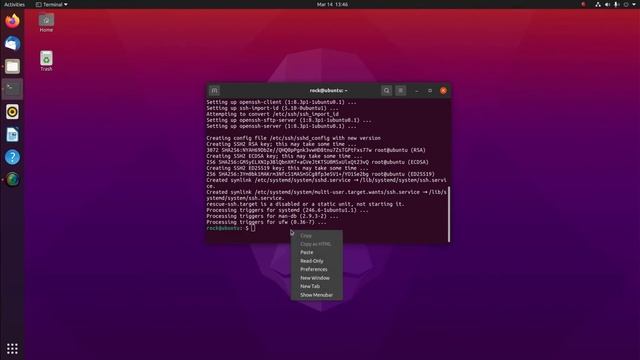Click the "rescue-ssh.target is a disabled" line
Image resolution: width=640 pixels, height=360 pixels.
[x=305, y=204]
